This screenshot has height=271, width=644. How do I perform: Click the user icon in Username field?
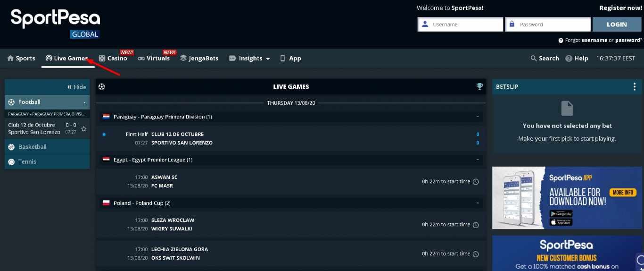(425, 24)
